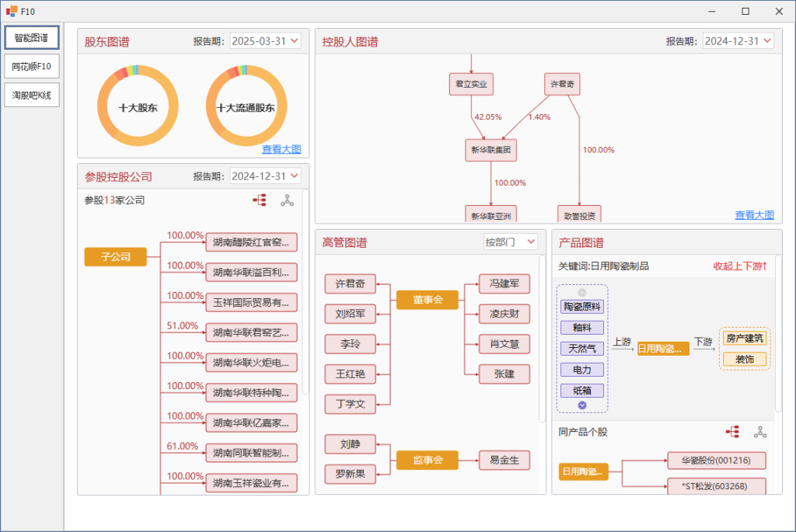Select the 同花顺F10 tab

coord(31,67)
